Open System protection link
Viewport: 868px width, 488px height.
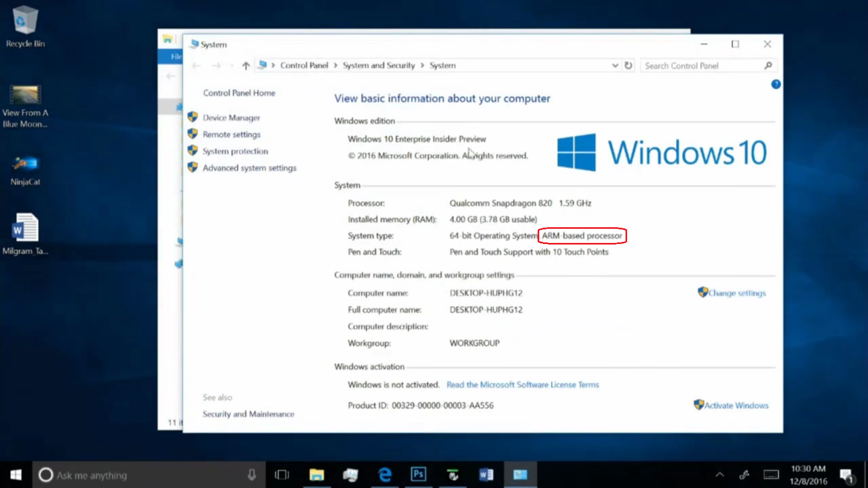[x=235, y=151]
